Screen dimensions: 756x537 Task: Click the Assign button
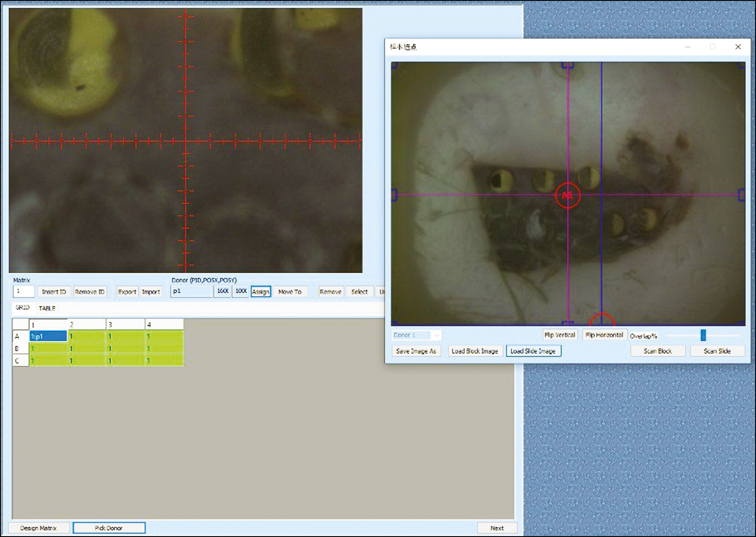click(x=261, y=292)
